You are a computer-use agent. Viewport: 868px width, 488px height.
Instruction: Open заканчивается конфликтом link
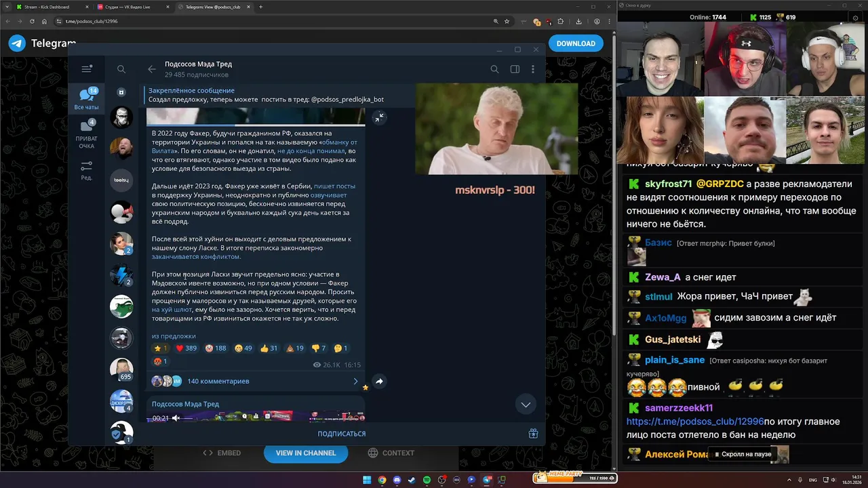[x=197, y=257]
